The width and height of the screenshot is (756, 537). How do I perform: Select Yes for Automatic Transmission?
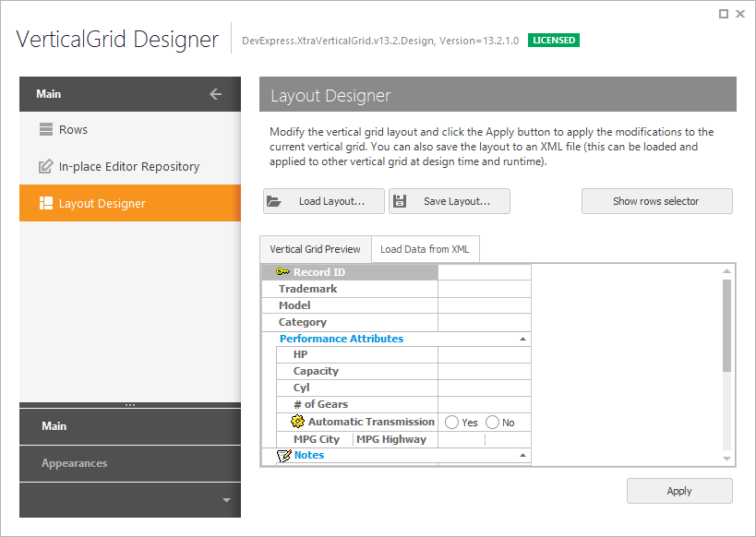[x=451, y=423]
